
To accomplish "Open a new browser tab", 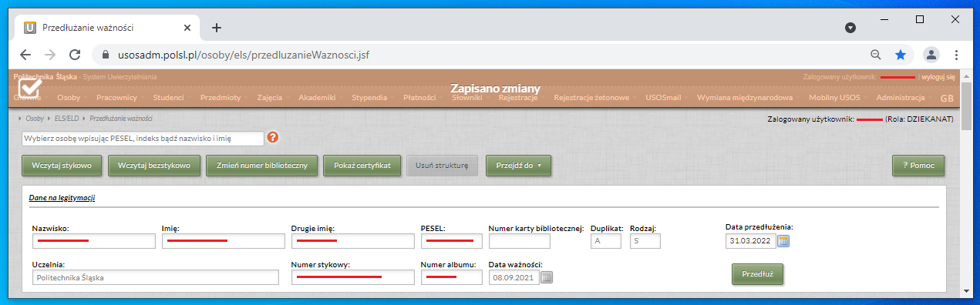I will point(217,28).
